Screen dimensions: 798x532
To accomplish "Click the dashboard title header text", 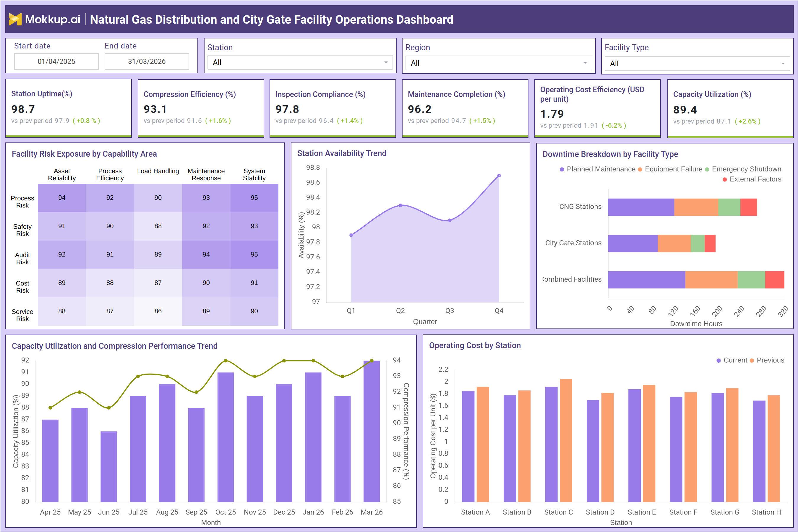I will click(271, 19).
